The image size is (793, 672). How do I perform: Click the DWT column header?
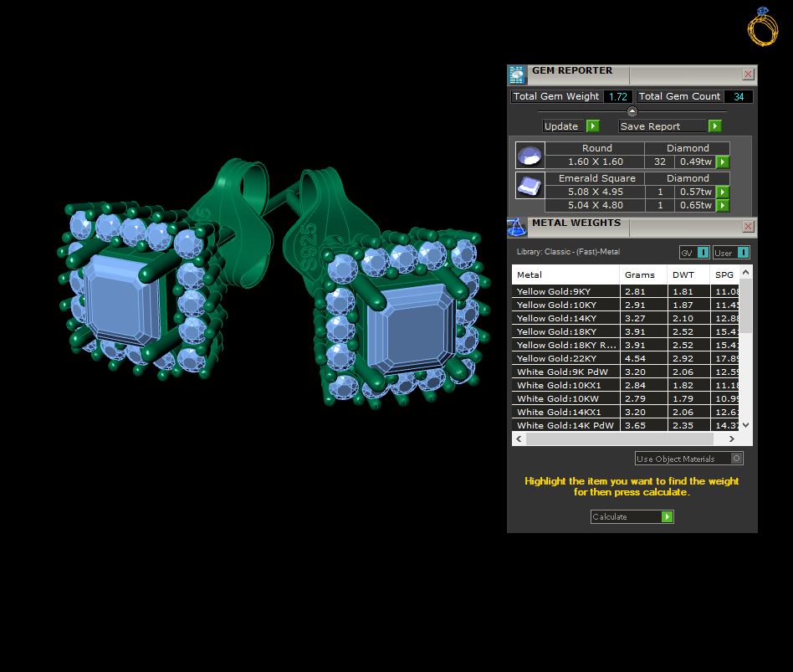point(688,274)
